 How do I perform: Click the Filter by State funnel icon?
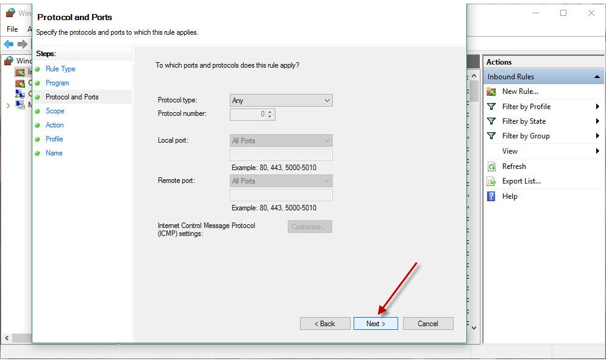pyautogui.click(x=491, y=121)
